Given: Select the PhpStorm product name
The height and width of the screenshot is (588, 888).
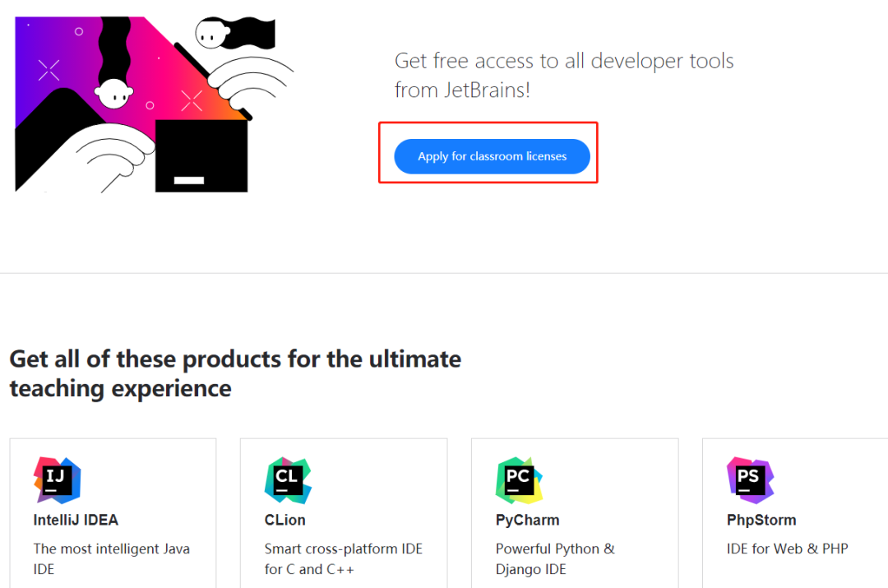Looking at the screenshot, I should point(761,520).
